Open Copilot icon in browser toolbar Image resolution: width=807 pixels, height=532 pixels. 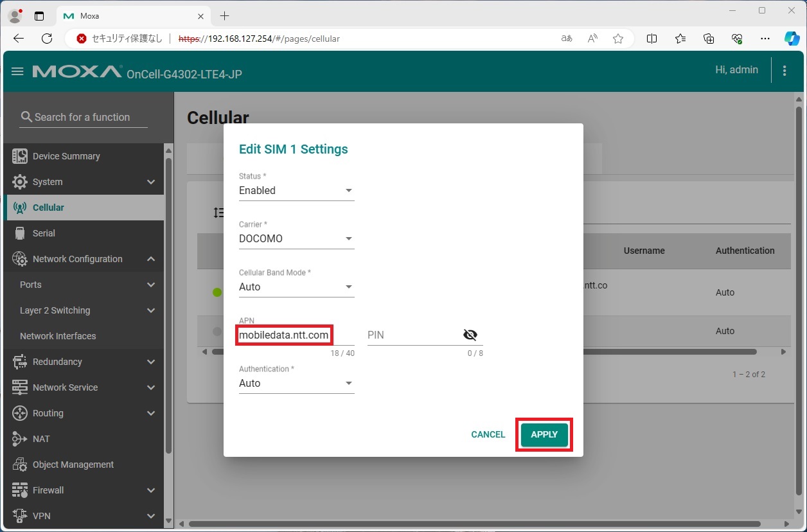click(792, 39)
